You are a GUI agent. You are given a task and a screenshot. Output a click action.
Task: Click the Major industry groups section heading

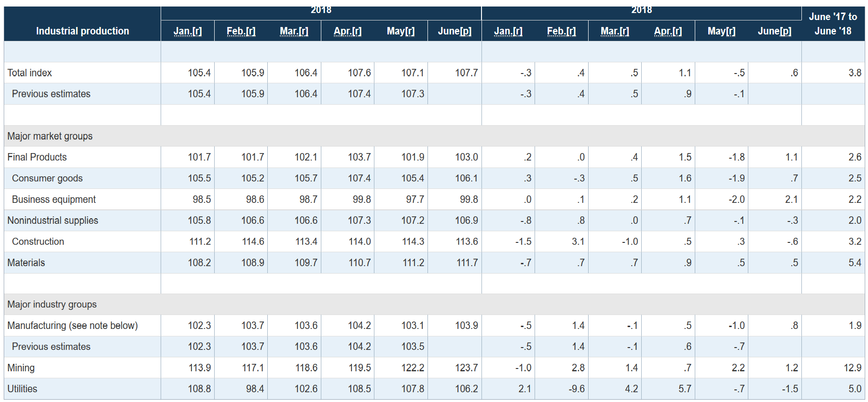point(52,305)
